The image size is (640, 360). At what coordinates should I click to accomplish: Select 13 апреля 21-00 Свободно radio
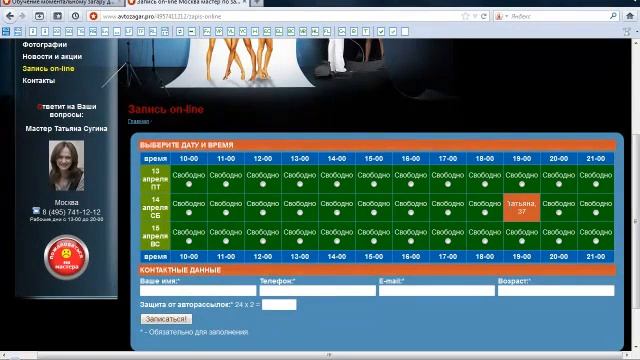pos(596,184)
